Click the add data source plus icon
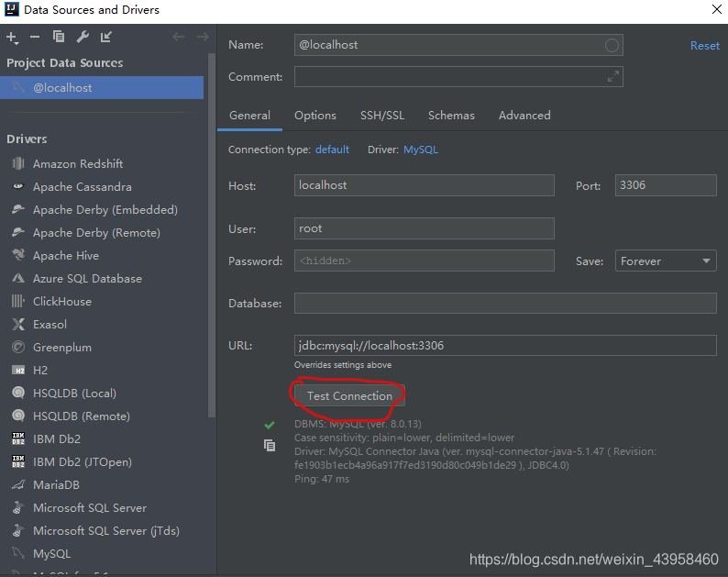This screenshot has height=577, width=728. [x=13, y=38]
